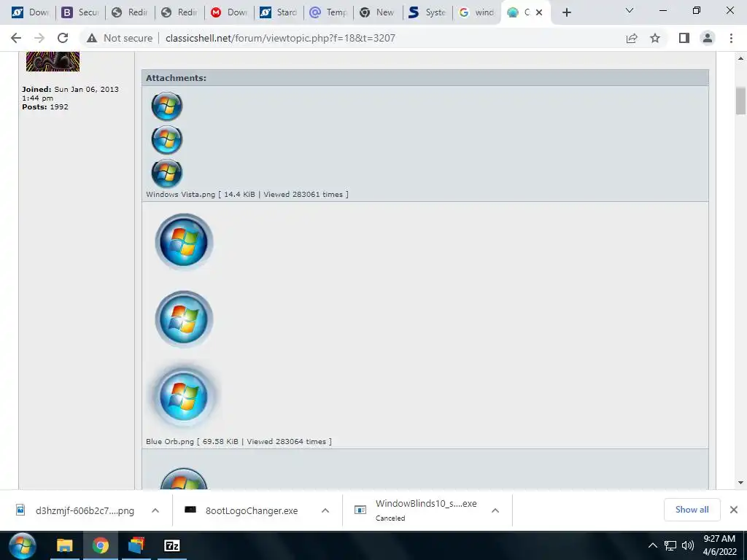Click the top Windows Vista orb image
The height and width of the screenshot is (560, 747).
point(167,106)
